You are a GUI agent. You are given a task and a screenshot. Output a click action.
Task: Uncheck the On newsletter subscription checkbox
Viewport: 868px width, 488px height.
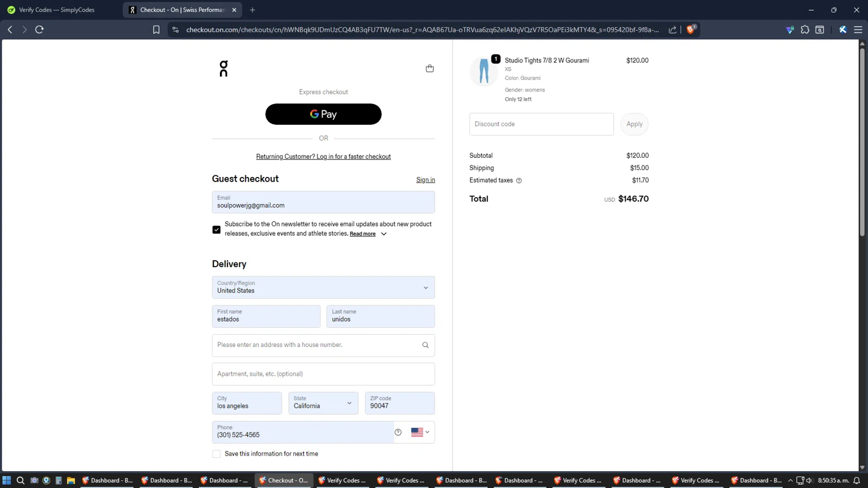click(216, 230)
